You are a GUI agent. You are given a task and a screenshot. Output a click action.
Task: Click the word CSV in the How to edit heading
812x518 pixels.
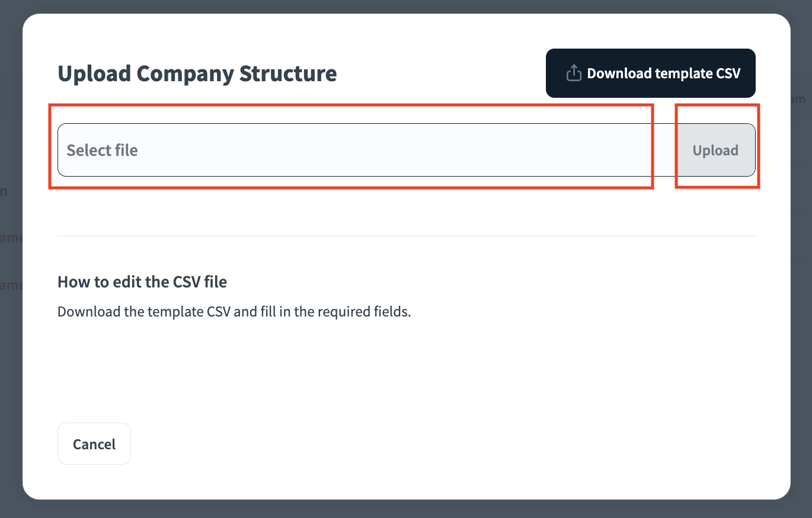tap(188, 282)
